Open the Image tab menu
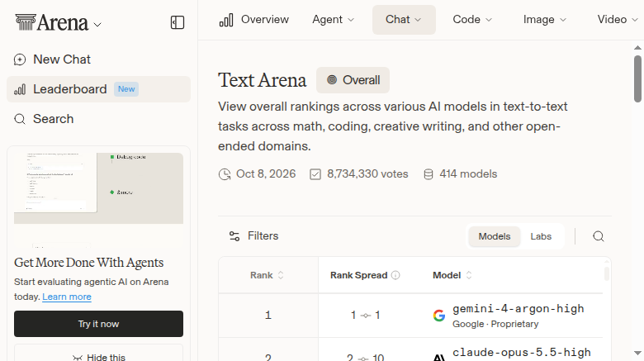 (x=545, y=20)
